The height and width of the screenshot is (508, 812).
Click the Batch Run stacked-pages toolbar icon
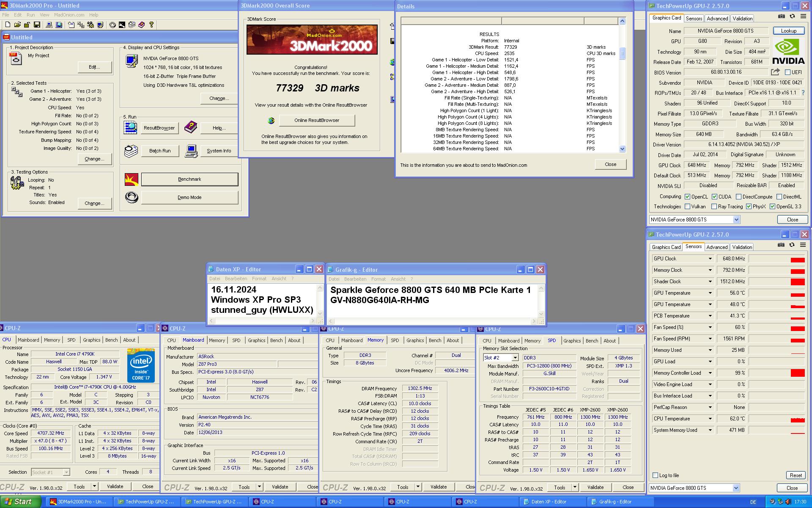point(132,25)
